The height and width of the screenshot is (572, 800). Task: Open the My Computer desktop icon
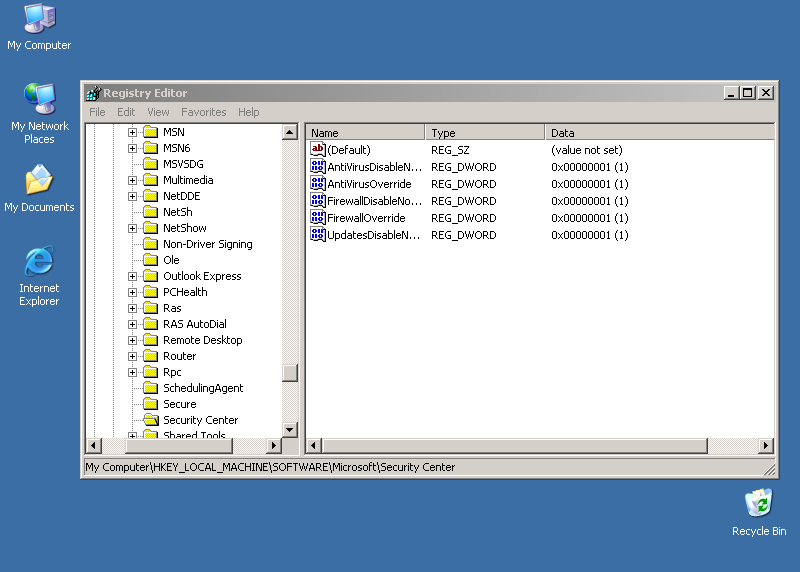point(39,28)
